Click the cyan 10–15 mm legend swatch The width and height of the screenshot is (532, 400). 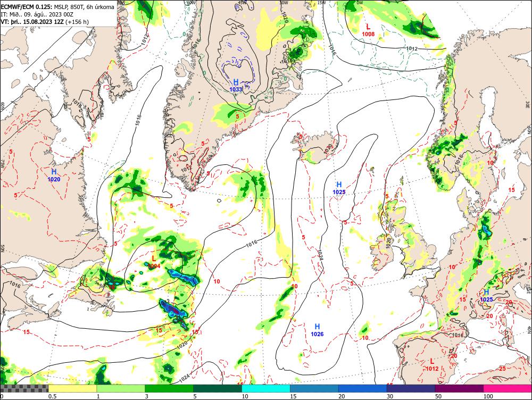(x=266, y=388)
